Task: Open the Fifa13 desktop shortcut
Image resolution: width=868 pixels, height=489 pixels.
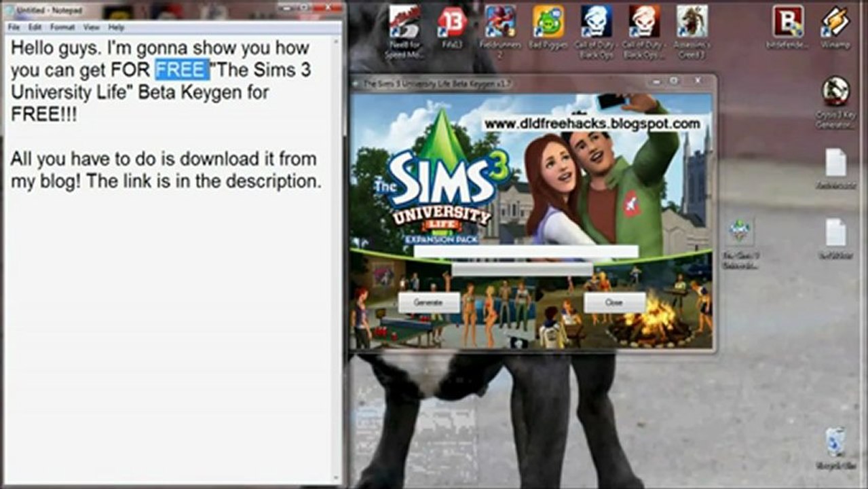Action: pos(451,26)
